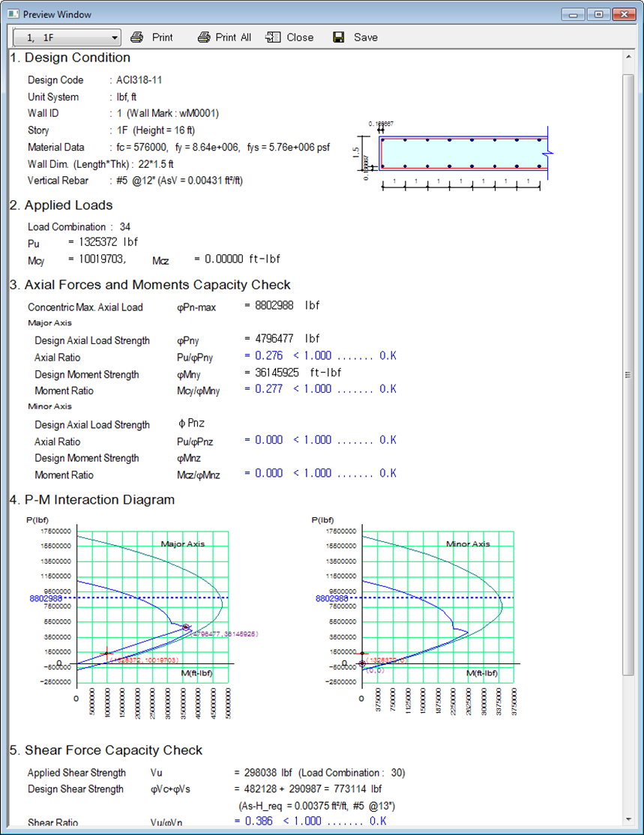Screen dimensions: 644x835
Task: Maximize the Preview Window
Action: point(598,14)
